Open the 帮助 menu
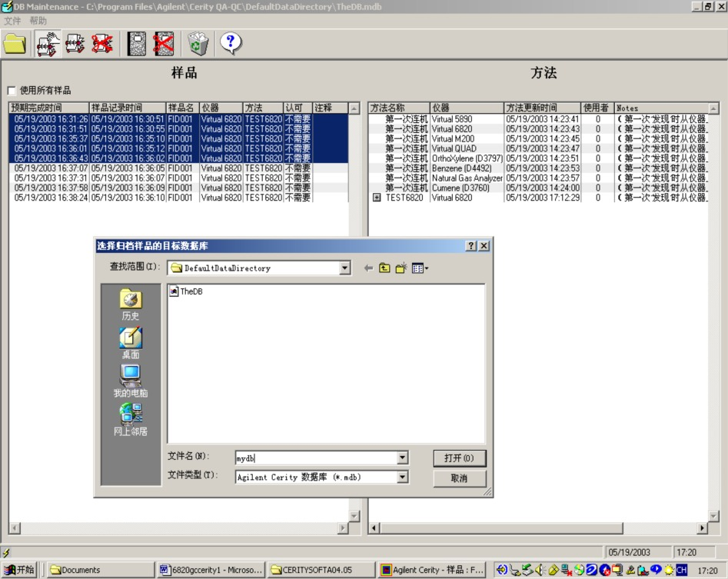The height and width of the screenshot is (579, 728). (38, 21)
